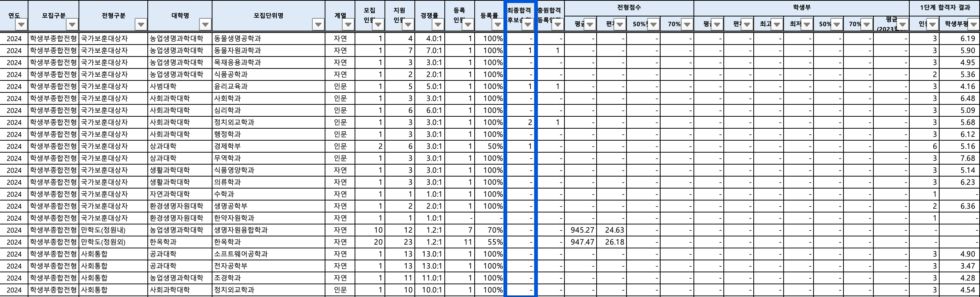Select the 식품공학과 cell
Screen dimensions: 980x297
tap(269, 74)
